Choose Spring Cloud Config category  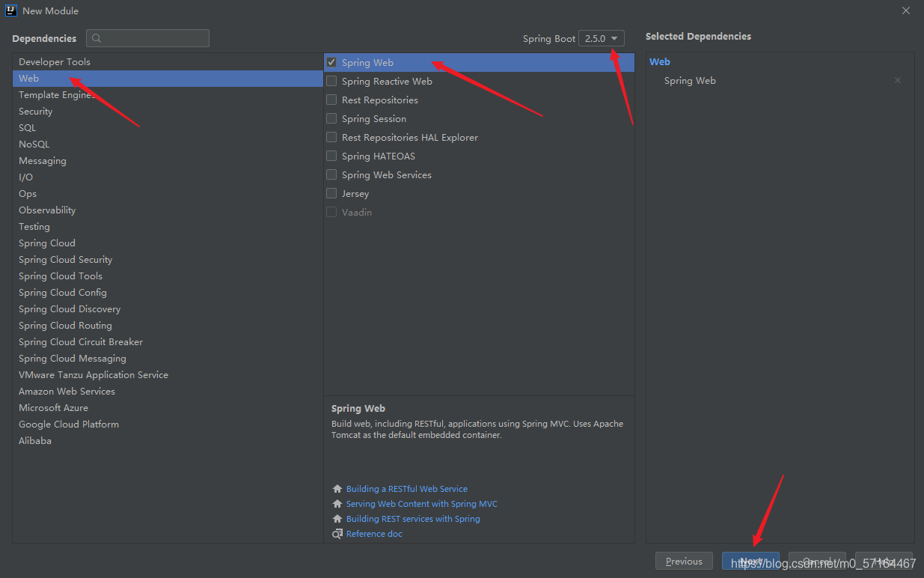(x=168, y=292)
